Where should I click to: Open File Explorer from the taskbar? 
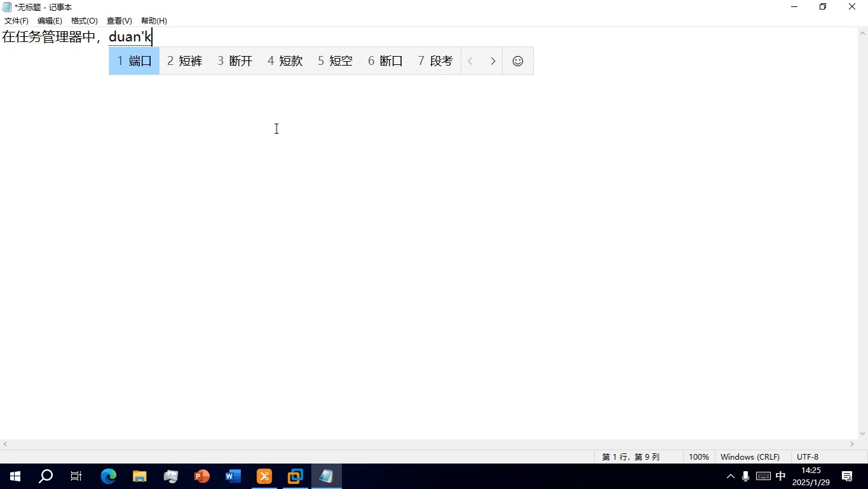point(139,476)
